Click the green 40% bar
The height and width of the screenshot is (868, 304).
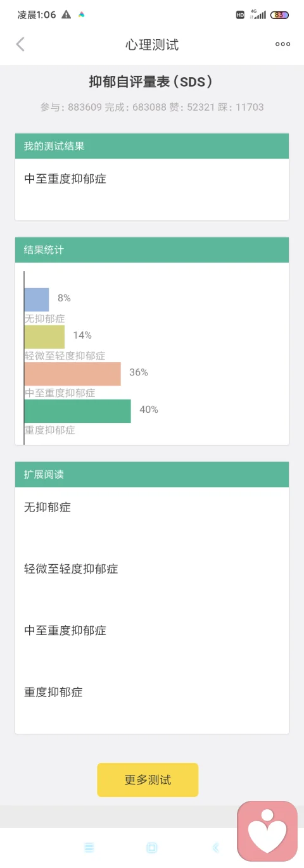coord(78,411)
